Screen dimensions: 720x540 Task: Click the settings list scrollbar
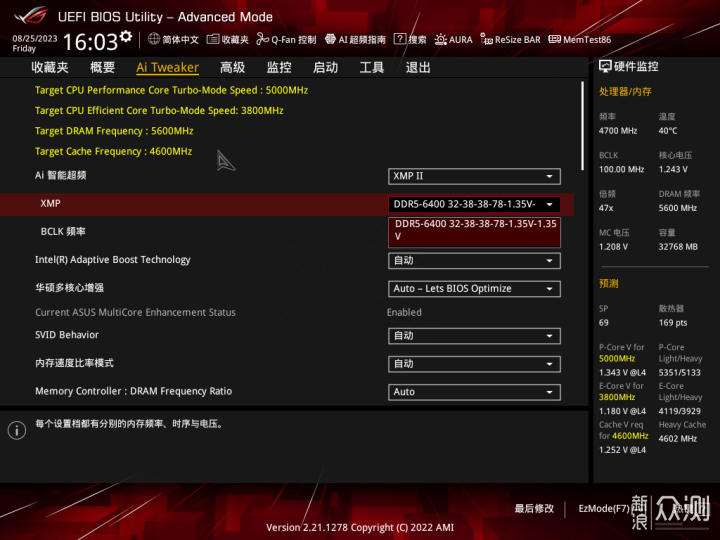[x=582, y=126]
